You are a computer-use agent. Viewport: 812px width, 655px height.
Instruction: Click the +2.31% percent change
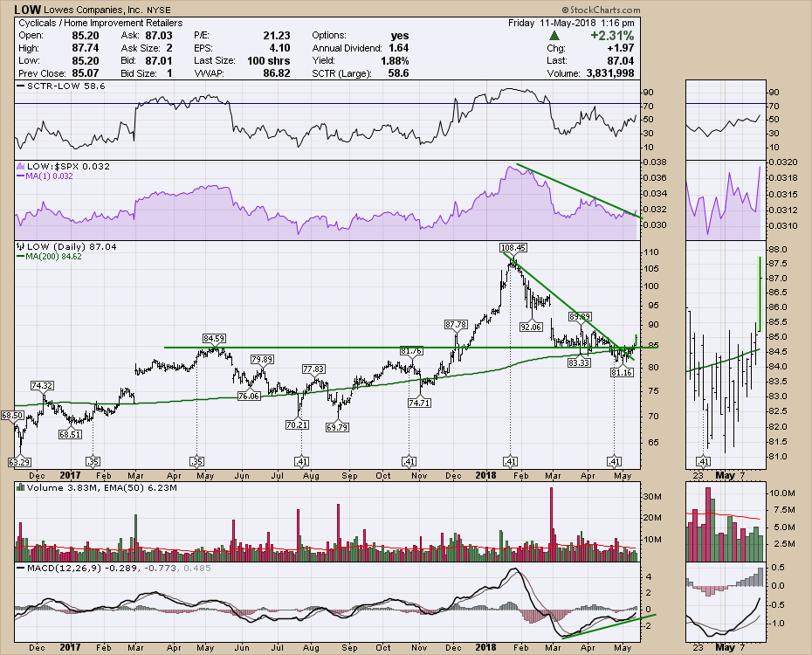tap(612, 35)
